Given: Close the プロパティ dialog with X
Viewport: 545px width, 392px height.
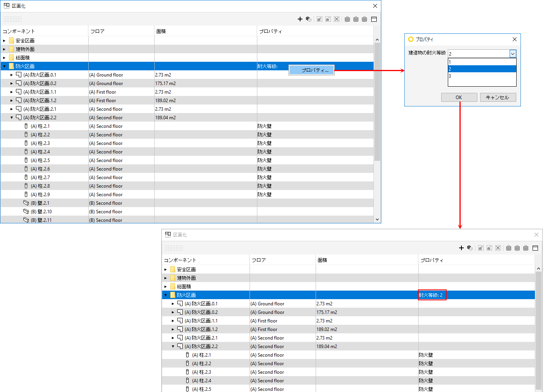Looking at the screenshot, I should (515, 39).
